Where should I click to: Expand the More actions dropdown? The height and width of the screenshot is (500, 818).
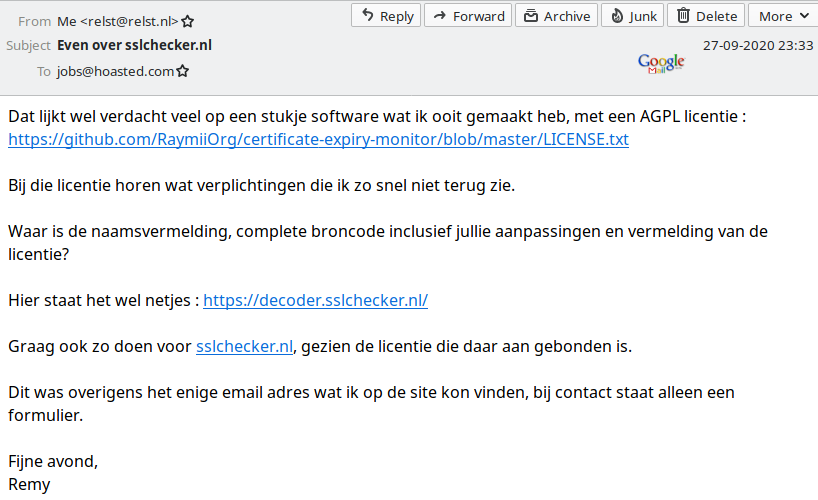782,16
